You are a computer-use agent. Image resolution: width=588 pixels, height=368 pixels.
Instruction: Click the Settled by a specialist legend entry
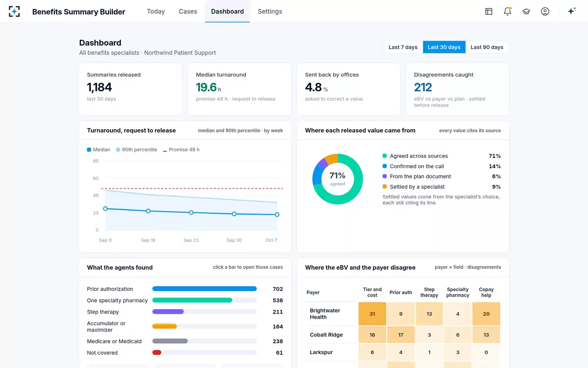pyautogui.click(x=441, y=186)
